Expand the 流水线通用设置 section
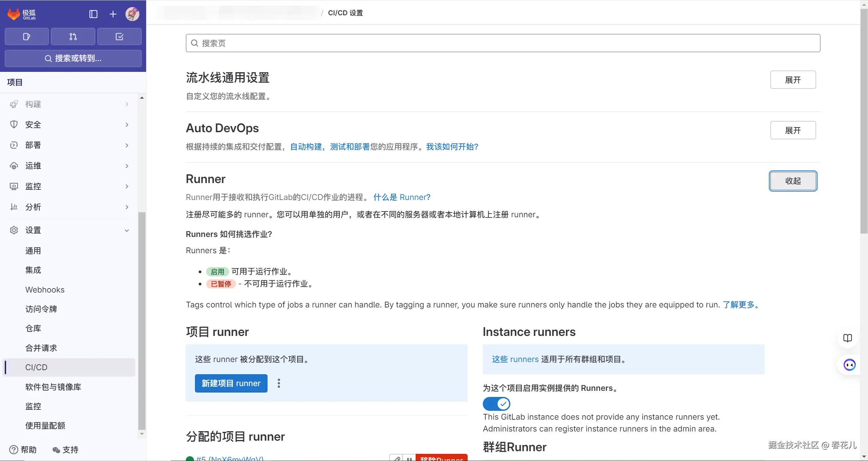This screenshot has width=868, height=461. (793, 80)
